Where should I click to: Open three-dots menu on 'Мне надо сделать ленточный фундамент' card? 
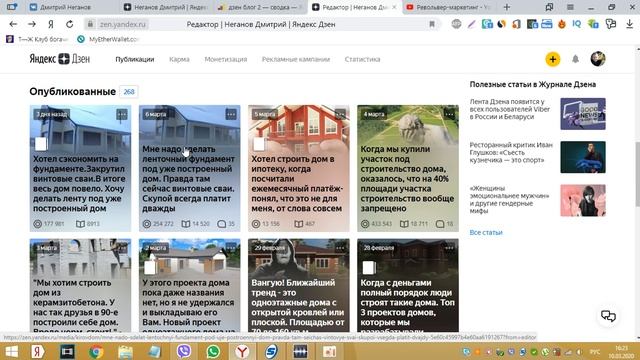coord(231,114)
